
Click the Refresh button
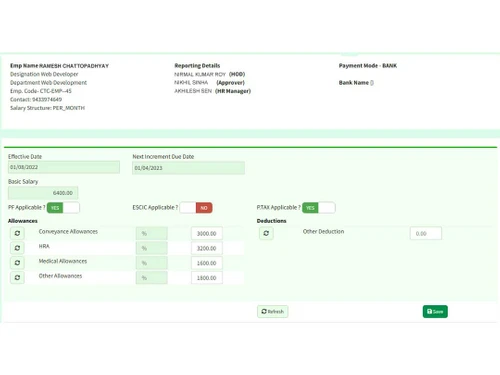pyautogui.click(x=273, y=311)
